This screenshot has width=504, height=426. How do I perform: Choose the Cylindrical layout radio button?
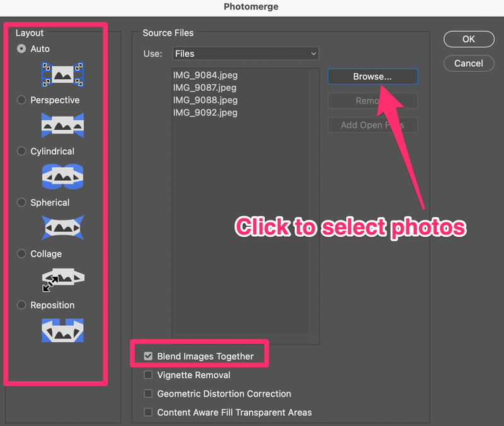coord(22,152)
